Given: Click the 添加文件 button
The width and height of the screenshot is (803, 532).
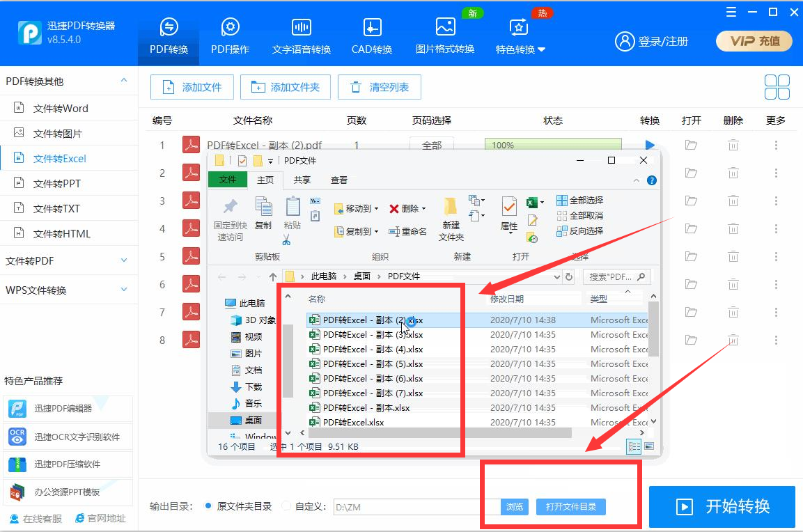Looking at the screenshot, I should tap(192, 87).
